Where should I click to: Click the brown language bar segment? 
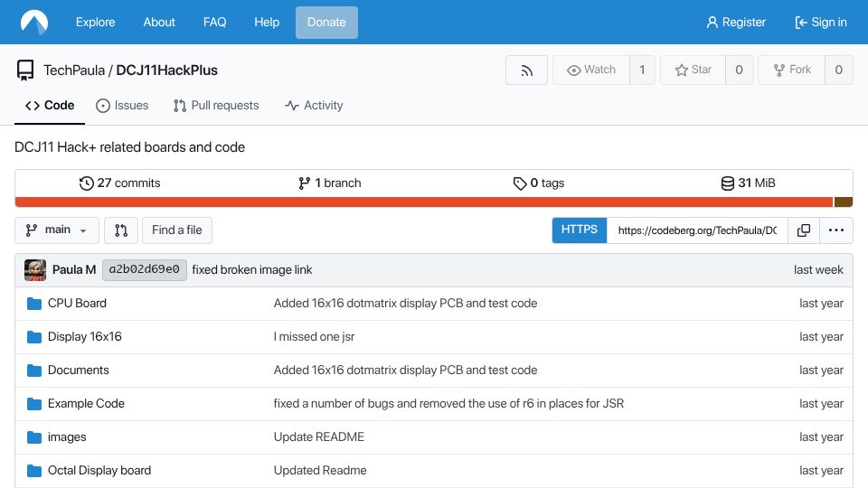(843, 202)
